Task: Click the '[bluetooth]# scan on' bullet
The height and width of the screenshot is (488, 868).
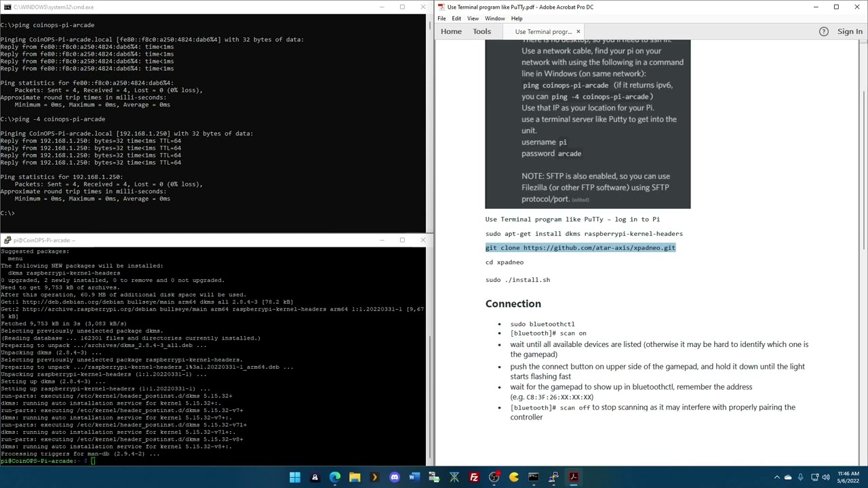Action: pos(549,333)
